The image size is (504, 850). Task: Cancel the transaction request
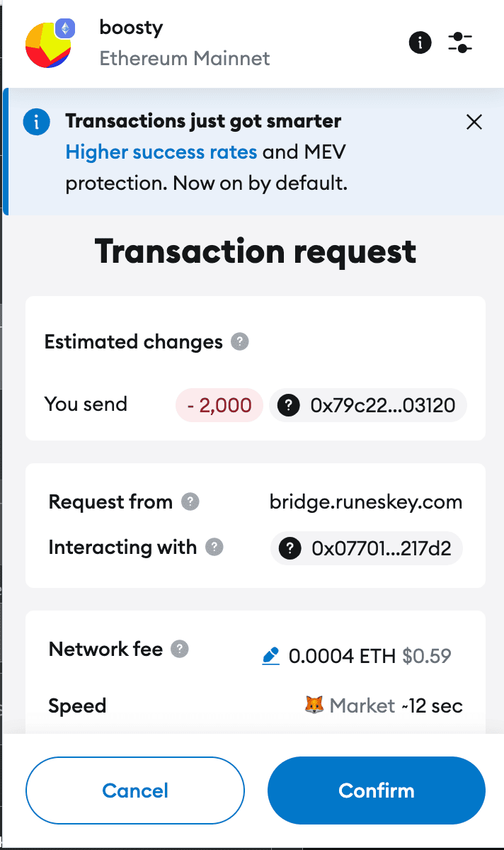pyautogui.click(x=134, y=790)
